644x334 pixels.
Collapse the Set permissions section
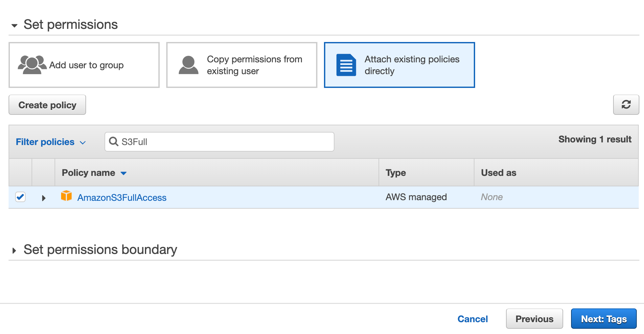(14, 26)
